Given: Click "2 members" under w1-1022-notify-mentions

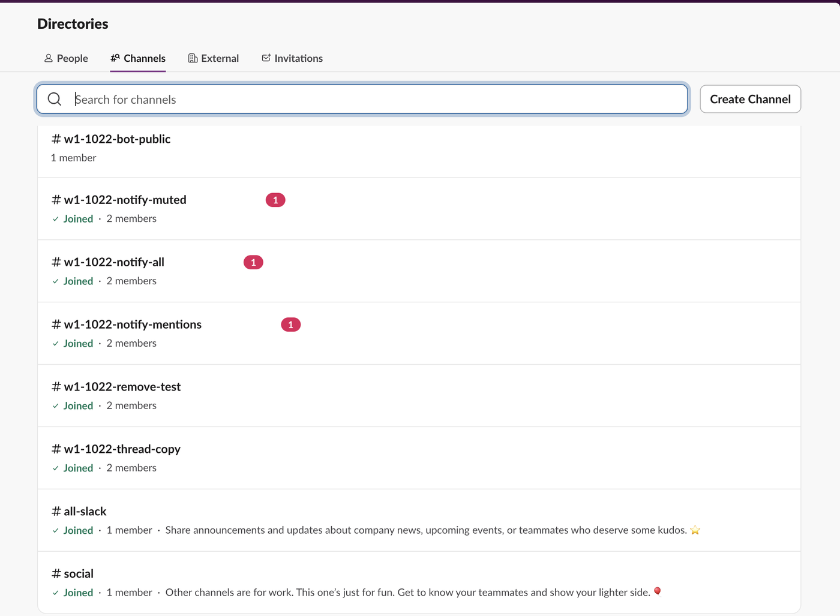Looking at the screenshot, I should pos(131,343).
